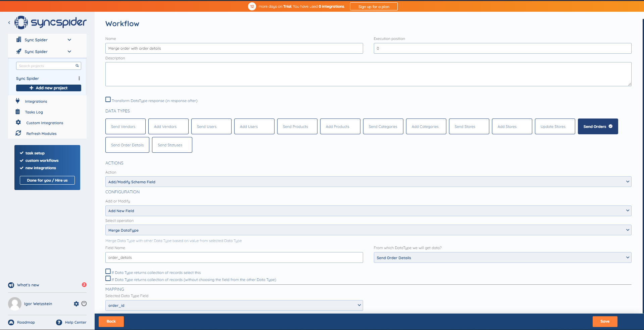The height and width of the screenshot is (330, 644).
Task: Select the Add Vendors data type
Action: [168, 127]
